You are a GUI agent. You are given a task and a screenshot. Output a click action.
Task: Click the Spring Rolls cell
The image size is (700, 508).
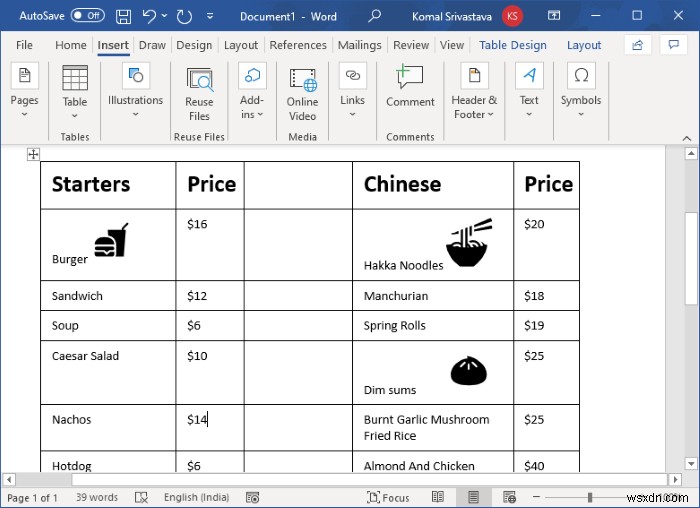[x=433, y=325]
